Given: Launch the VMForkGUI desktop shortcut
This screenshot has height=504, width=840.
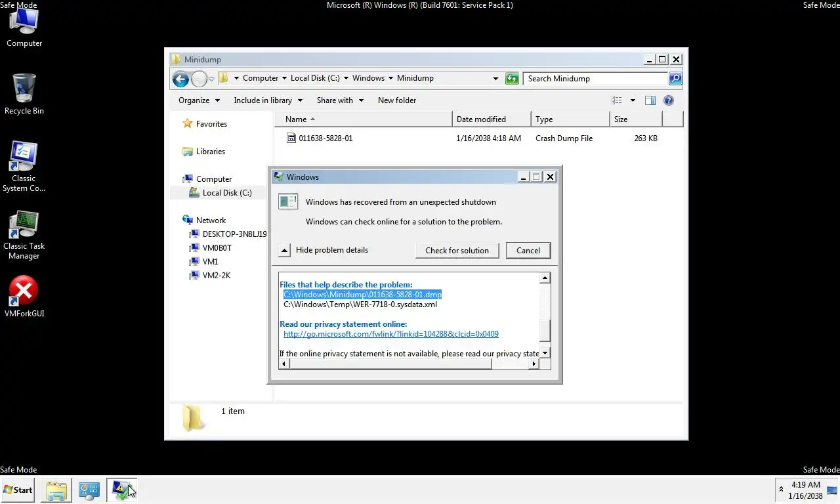Looking at the screenshot, I should tap(24, 297).
